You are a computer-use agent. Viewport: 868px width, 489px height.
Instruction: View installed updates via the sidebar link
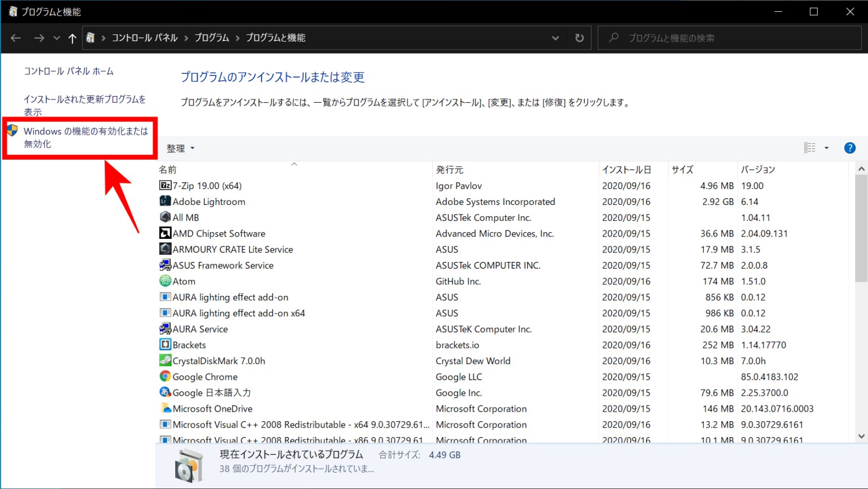(x=85, y=105)
